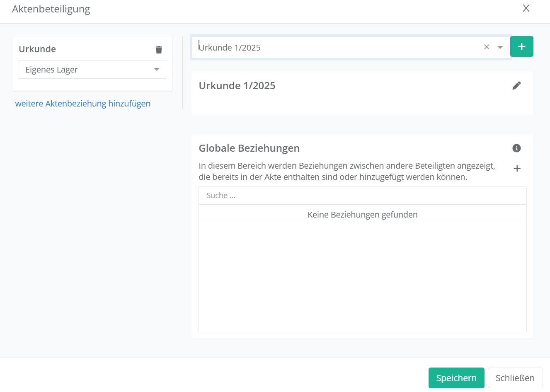Add a global relation with plus icon
This screenshot has width=550, height=392.
517,169
